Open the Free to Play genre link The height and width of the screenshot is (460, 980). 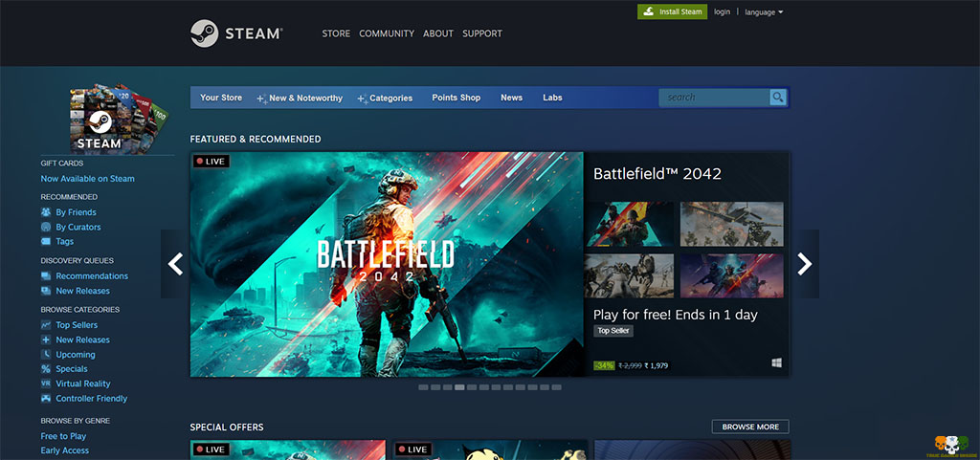[x=63, y=436]
